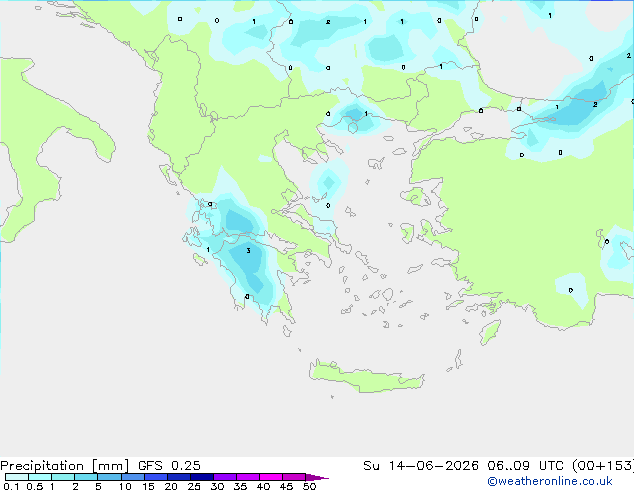Viewport: 634px width, 490px height.
Task: Click the "GFS 0.25" model label
Action: click(x=169, y=466)
